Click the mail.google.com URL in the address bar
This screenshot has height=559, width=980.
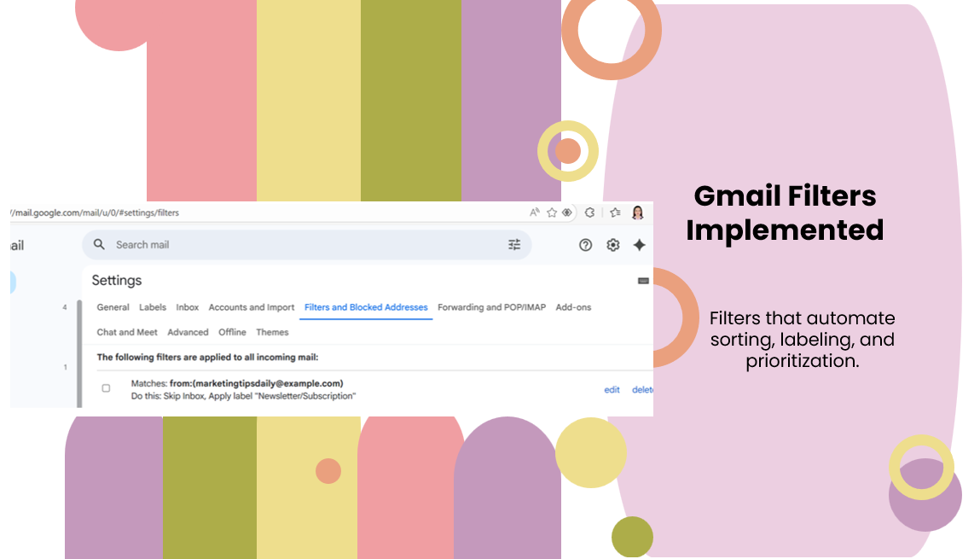coord(95,213)
